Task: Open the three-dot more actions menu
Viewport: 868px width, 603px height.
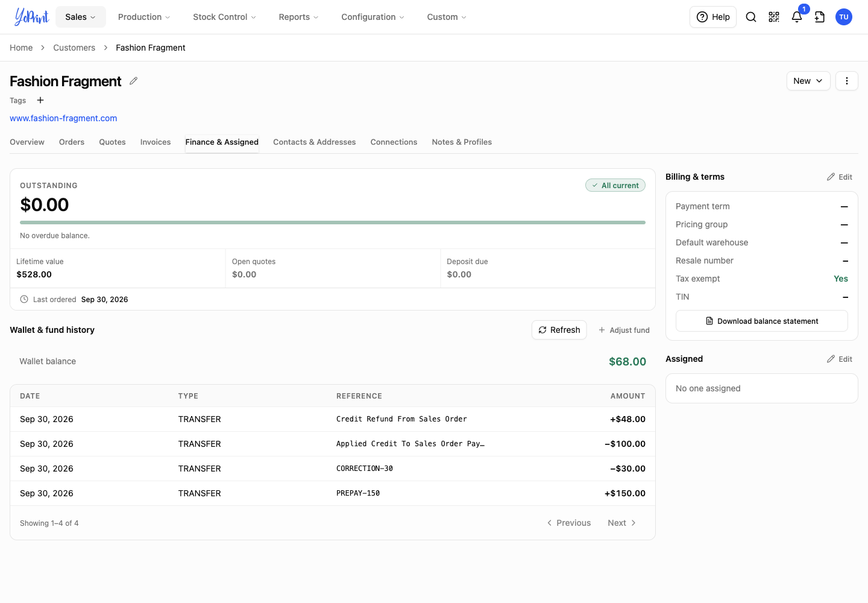Action: 847,81
